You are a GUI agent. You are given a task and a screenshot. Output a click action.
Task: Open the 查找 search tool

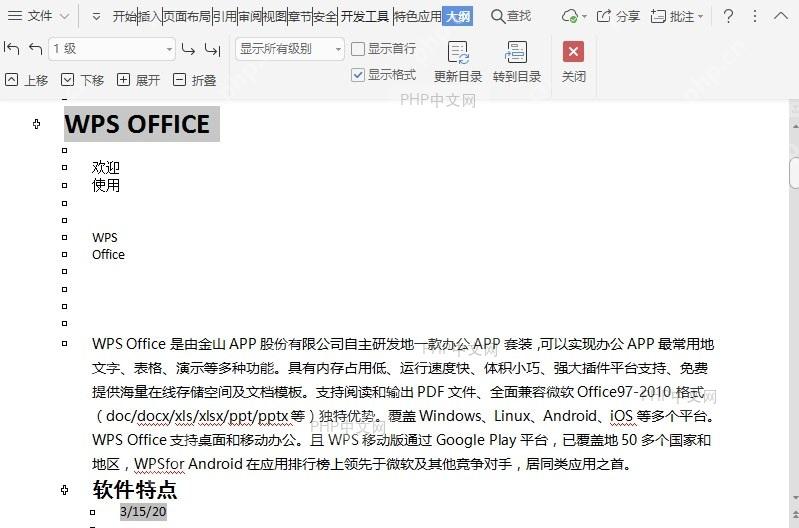pyautogui.click(x=511, y=16)
